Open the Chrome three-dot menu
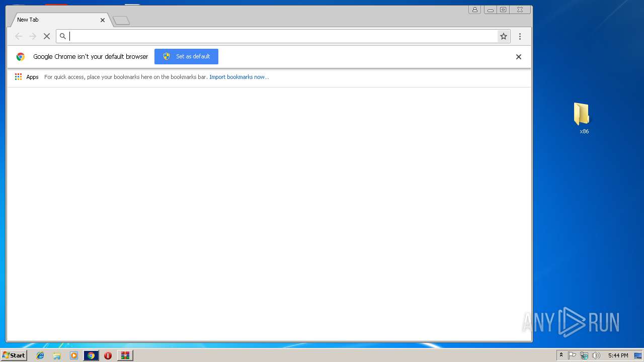 (520, 36)
